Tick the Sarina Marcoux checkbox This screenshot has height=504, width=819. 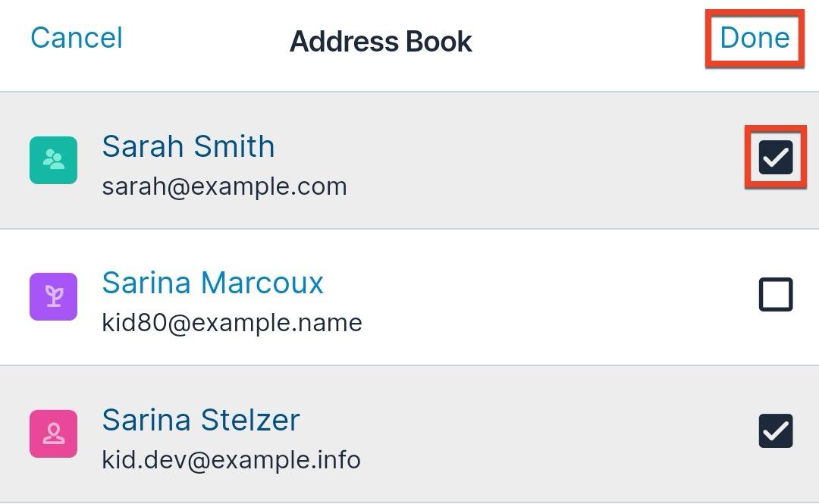point(775,295)
